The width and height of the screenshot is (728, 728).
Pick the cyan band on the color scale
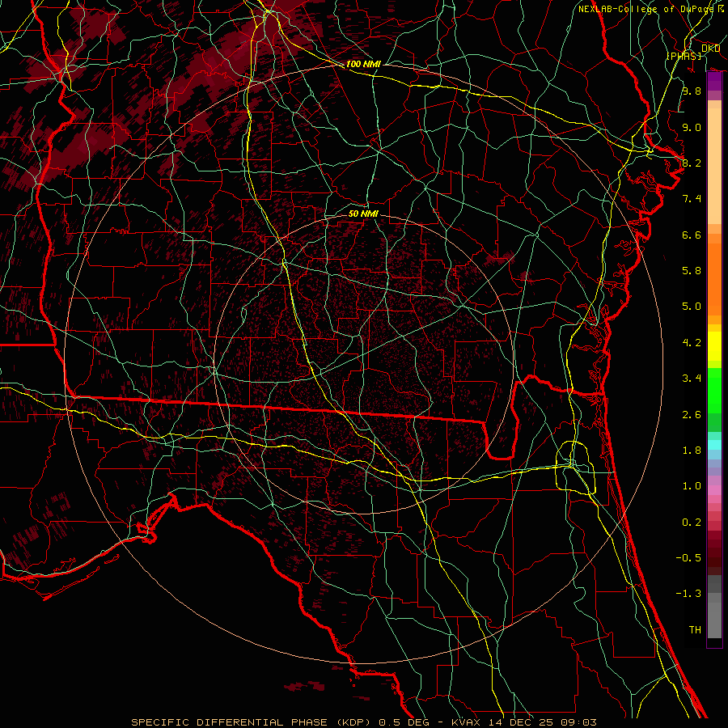point(714,444)
